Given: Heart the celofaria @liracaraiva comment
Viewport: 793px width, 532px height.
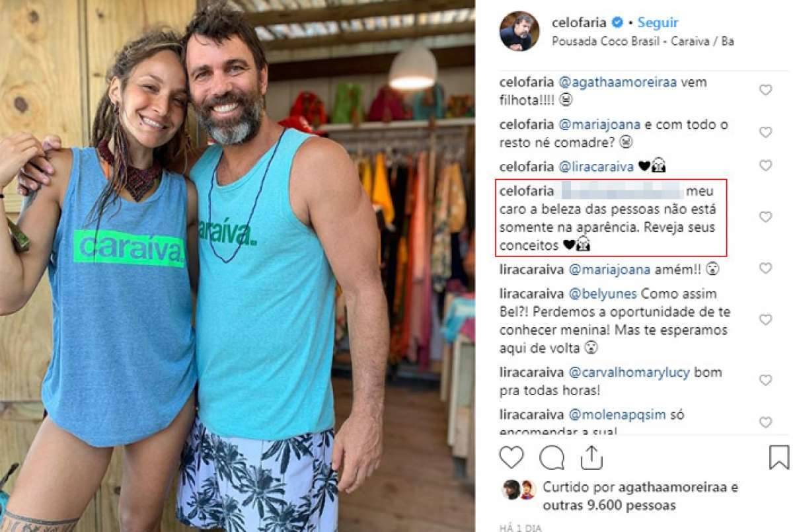Looking at the screenshot, I should [x=765, y=166].
